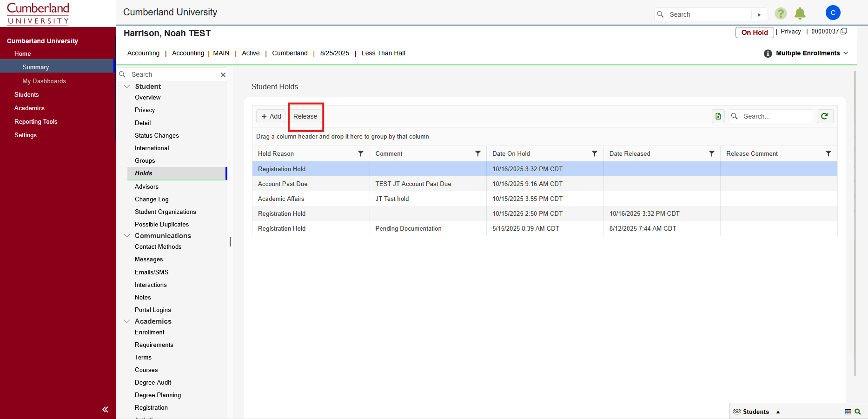Click the Cumberland University logo

point(38,13)
